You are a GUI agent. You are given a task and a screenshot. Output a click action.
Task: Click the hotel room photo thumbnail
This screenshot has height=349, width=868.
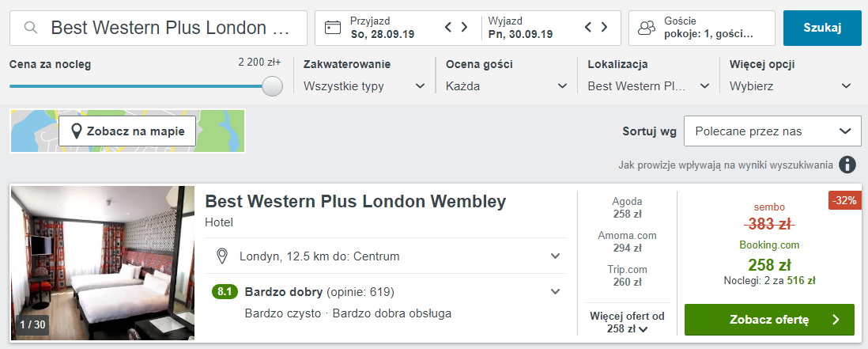102,263
